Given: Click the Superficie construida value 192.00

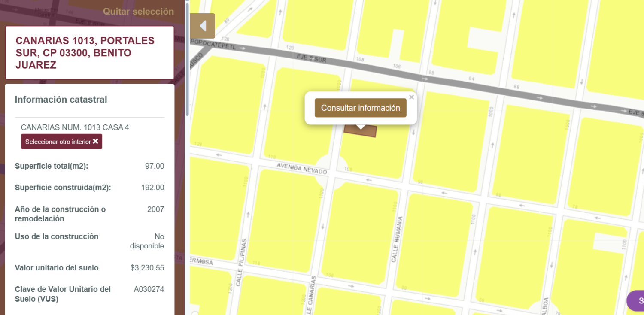Looking at the screenshot, I should point(152,188).
